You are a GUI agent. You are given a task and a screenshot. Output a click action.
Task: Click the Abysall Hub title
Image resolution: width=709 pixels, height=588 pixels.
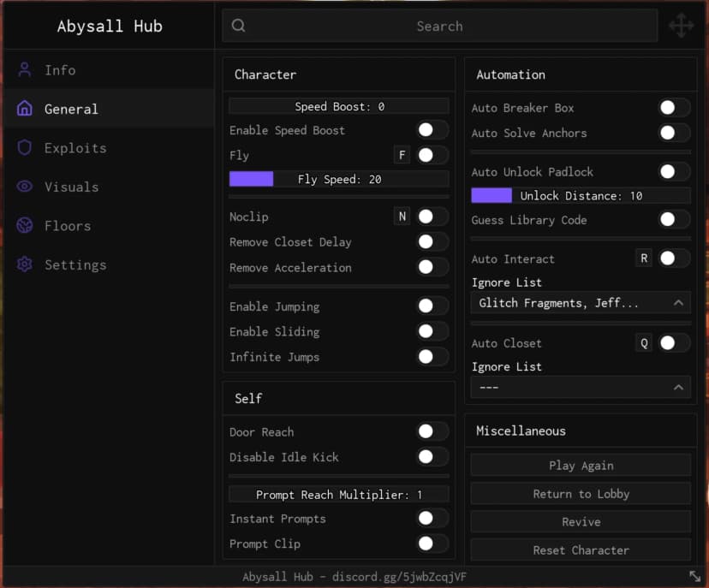(x=110, y=26)
